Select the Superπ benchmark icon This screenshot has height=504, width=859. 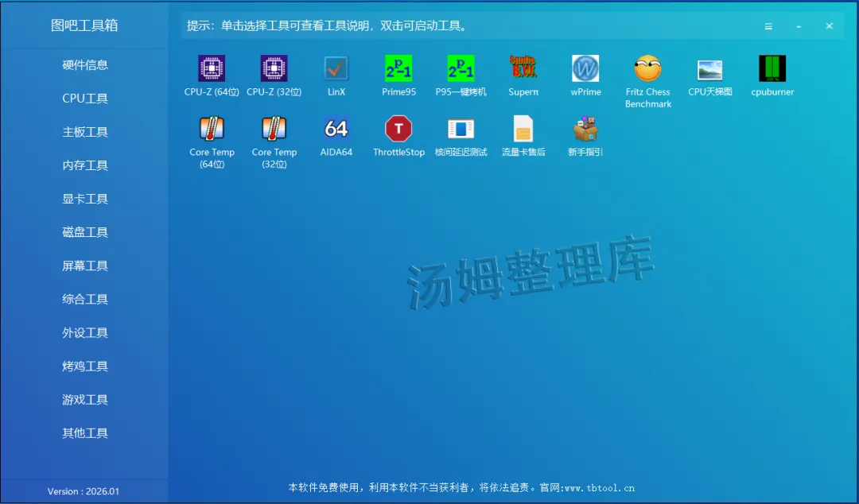point(523,68)
